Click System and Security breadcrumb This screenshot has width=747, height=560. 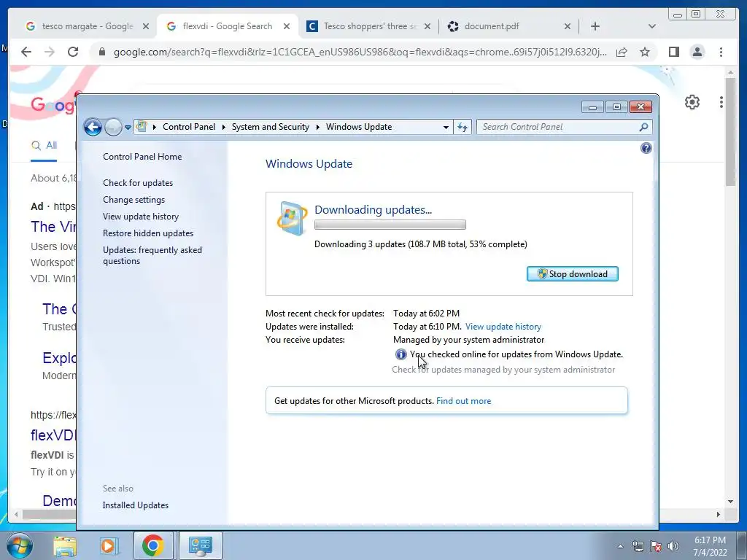point(270,127)
